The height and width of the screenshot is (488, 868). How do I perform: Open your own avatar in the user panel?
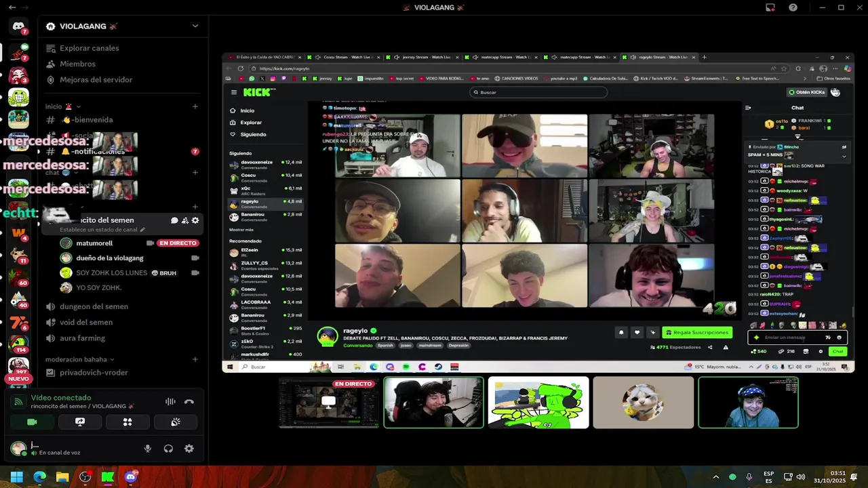pos(18,448)
